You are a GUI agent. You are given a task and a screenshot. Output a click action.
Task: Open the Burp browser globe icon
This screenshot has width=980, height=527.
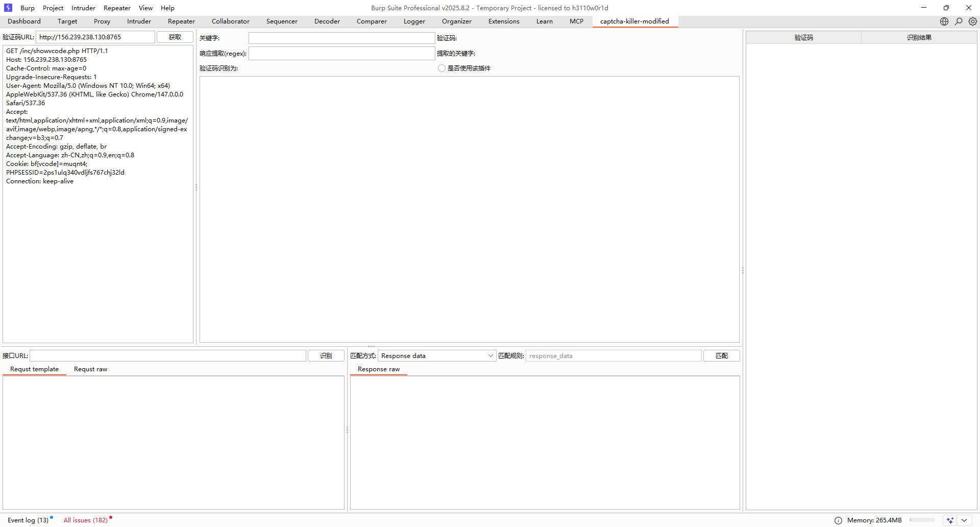coord(944,21)
